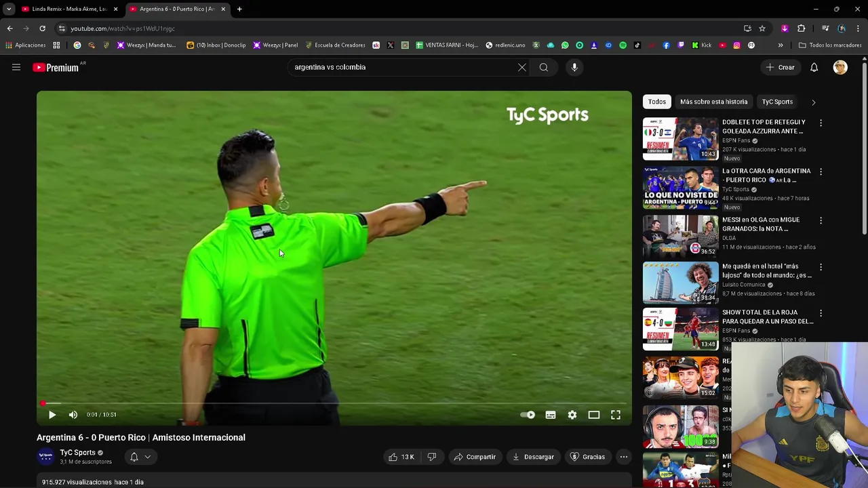Screen dimensions: 868x488
Task: Open the Facebook bookmark
Action: (x=666, y=45)
